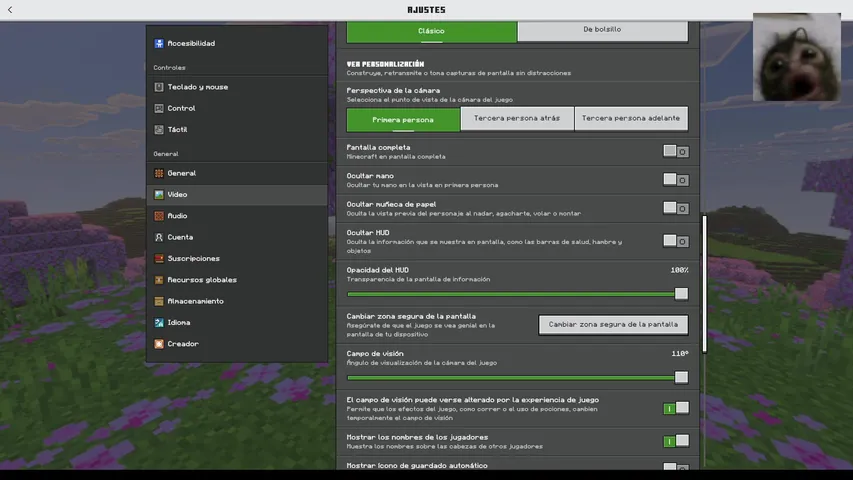Image resolution: width=853 pixels, height=480 pixels.
Task: Open Suscripciones section
Action: point(237,259)
